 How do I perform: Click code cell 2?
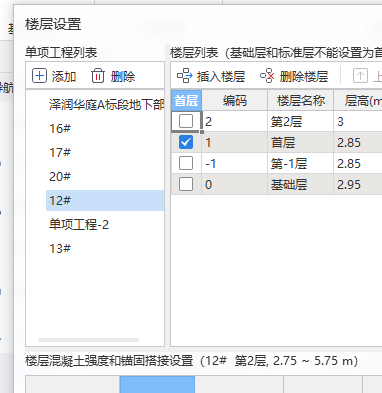[x=235, y=121]
